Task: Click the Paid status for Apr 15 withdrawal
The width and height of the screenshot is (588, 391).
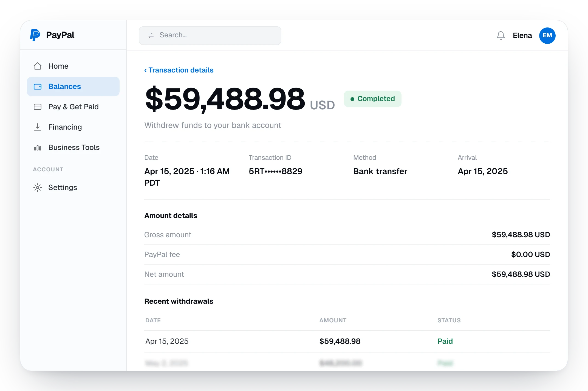Action: point(445,341)
